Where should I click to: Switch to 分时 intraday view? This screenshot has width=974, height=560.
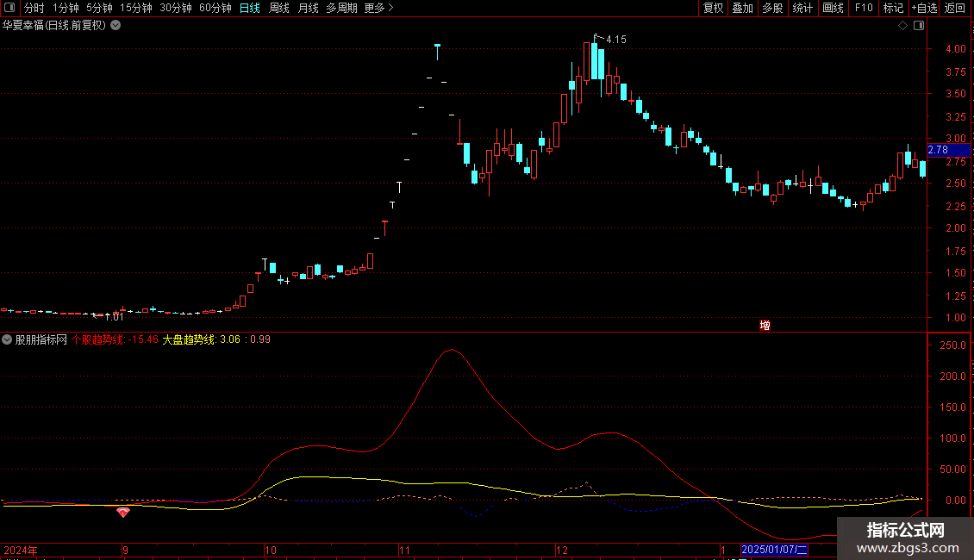[x=34, y=8]
